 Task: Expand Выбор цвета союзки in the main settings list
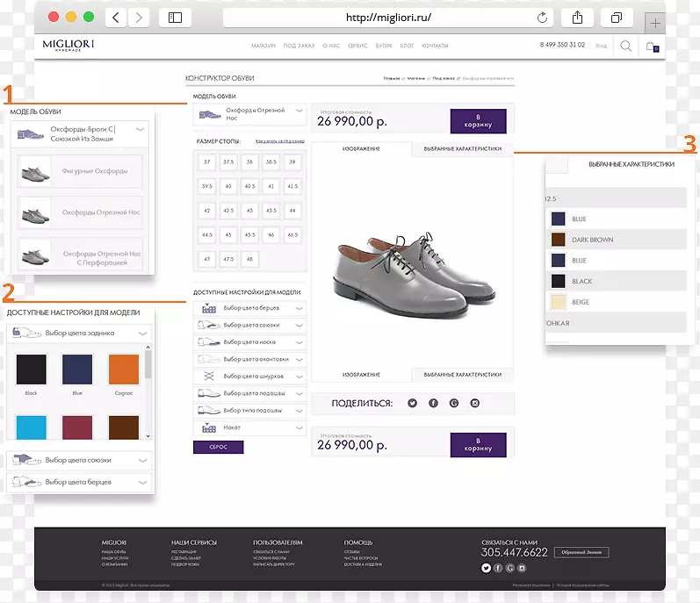point(250,325)
